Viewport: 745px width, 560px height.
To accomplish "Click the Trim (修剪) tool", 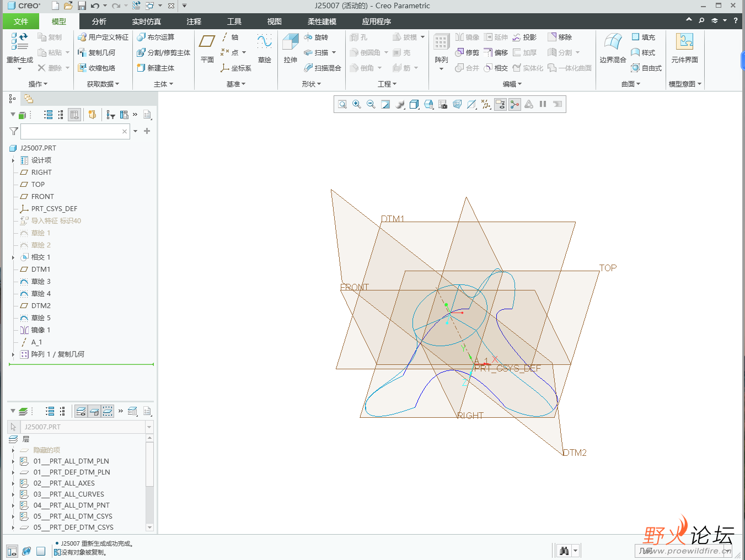I will coord(467,52).
